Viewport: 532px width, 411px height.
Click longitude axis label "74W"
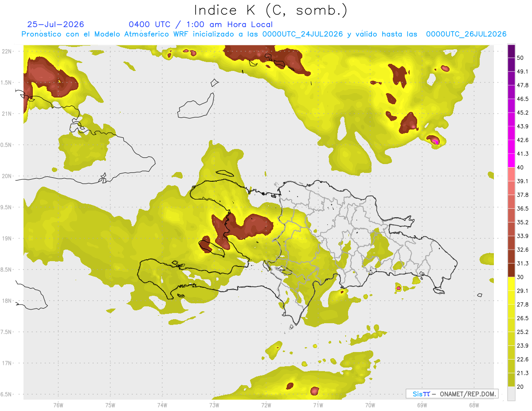click(x=162, y=405)
